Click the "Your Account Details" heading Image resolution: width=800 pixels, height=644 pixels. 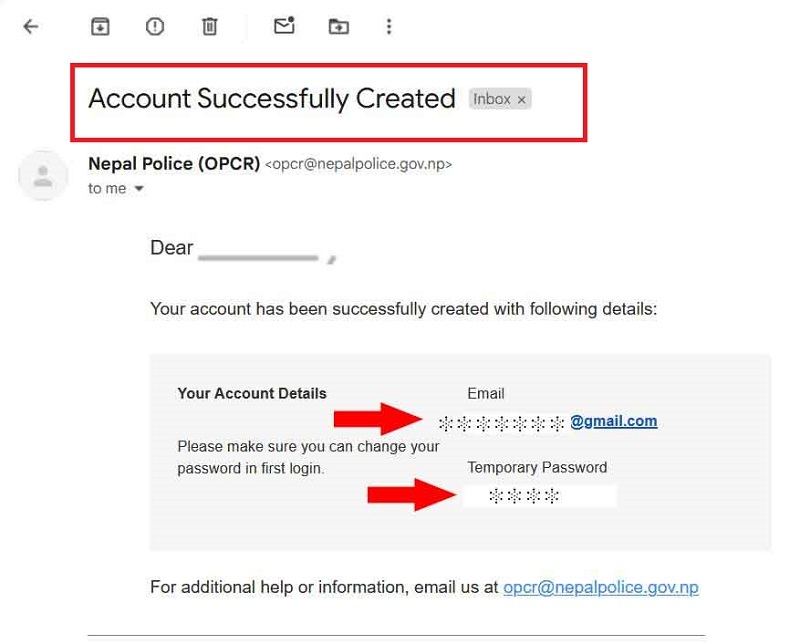point(252,393)
